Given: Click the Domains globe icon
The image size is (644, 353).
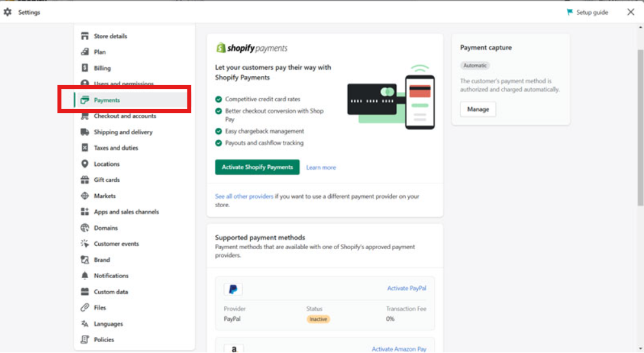Looking at the screenshot, I should (85, 228).
